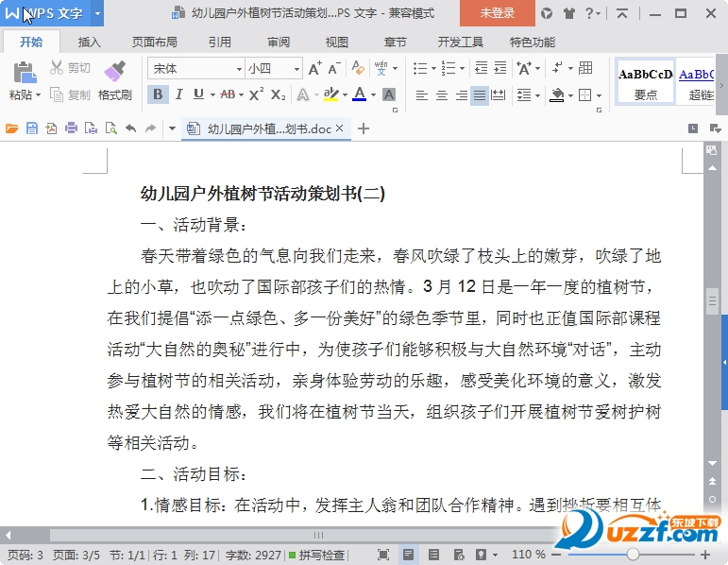Click distributed alignment icon
The height and width of the screenshot is (565, 728).
click(499, 95)
